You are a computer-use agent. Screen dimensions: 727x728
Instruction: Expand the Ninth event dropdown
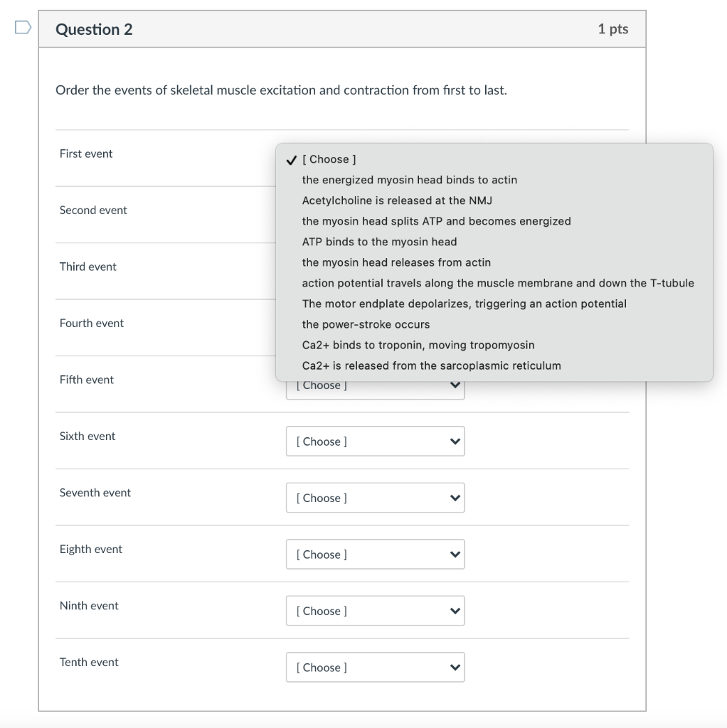coord(375,611)
